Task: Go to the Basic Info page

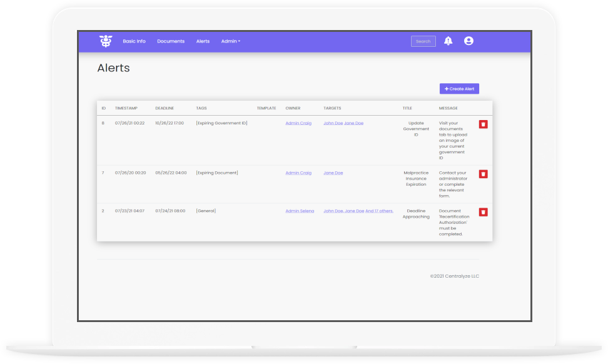Action: [x=134, y=41]
